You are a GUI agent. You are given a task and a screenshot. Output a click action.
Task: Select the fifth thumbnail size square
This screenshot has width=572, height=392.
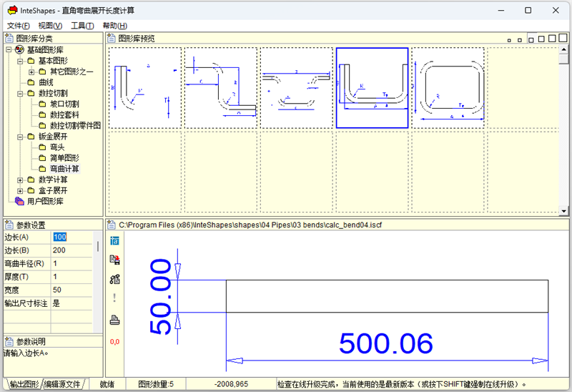point(552,39)
